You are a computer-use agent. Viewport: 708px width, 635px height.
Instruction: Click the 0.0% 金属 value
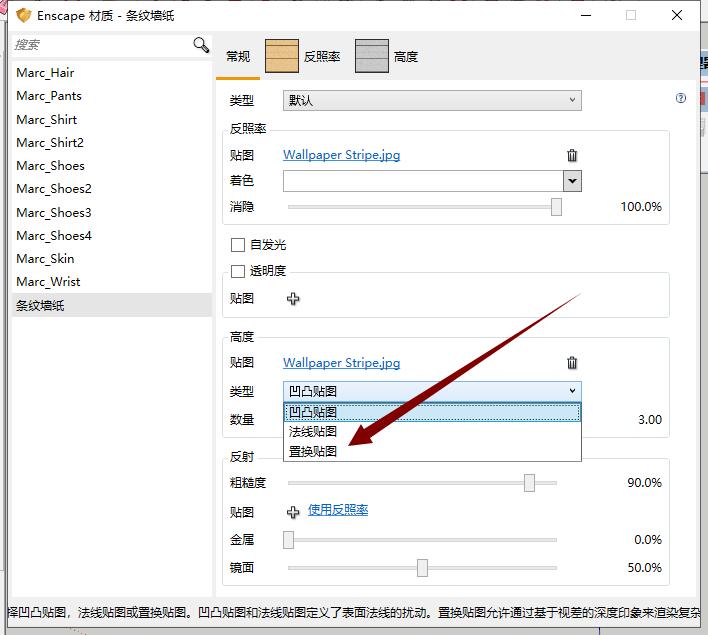click(x=647, y=540)
